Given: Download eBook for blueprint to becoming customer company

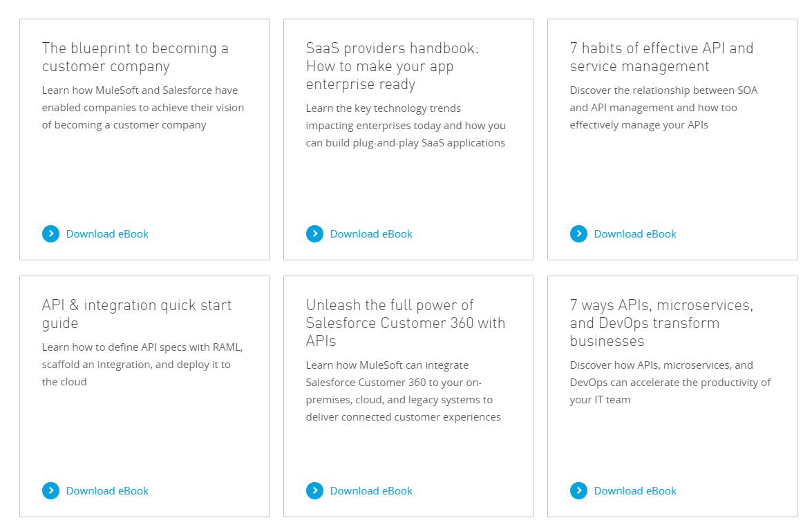Looking at the screenshot, I should point(107,234).
